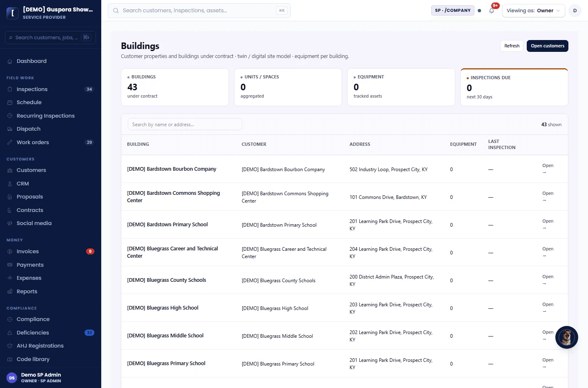Open the Bardstown Bourbon Company row link
Viewport: 588px width, 388px height.
point(548,169)
